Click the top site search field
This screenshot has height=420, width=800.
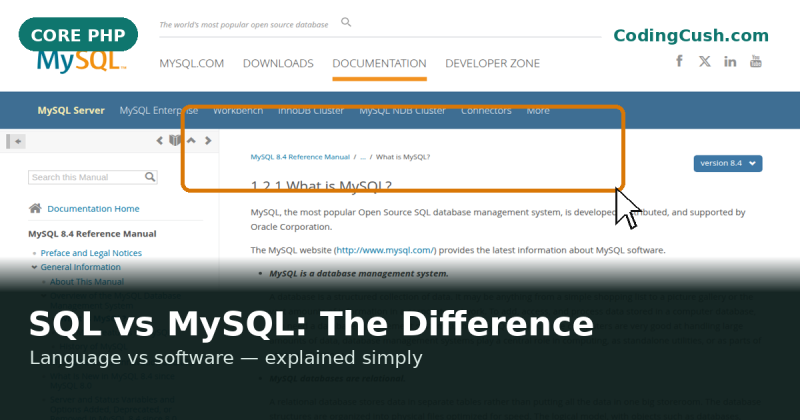(x=243, y=24)
